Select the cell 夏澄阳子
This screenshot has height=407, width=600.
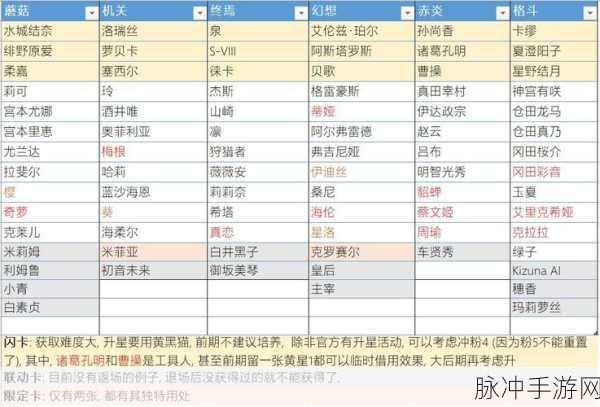tap(554, 51)
